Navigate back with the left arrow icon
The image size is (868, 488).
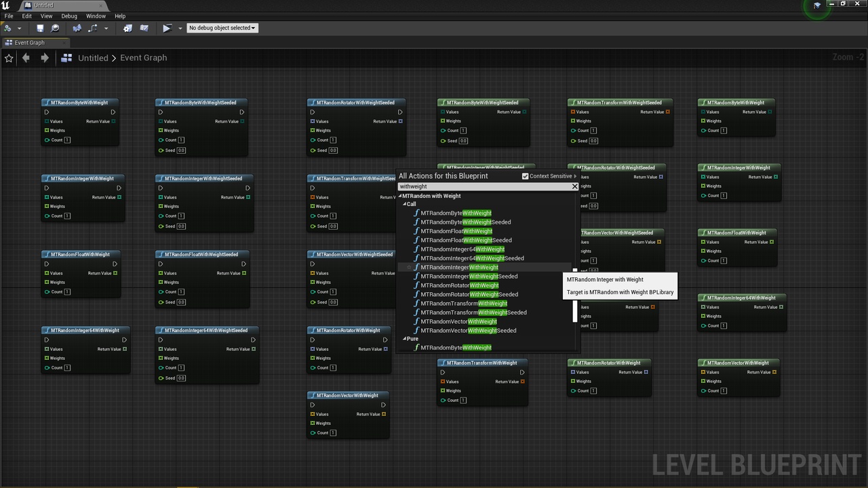(26, 58)
